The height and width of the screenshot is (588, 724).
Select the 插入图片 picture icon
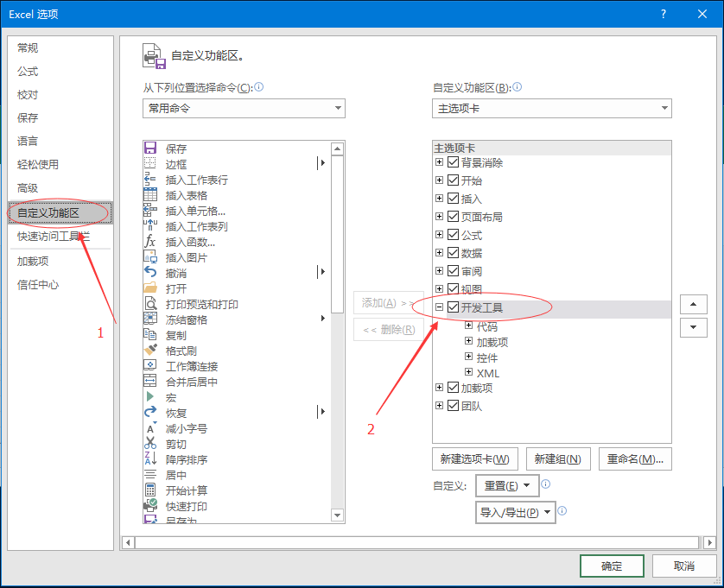click(x=150, y=256)
